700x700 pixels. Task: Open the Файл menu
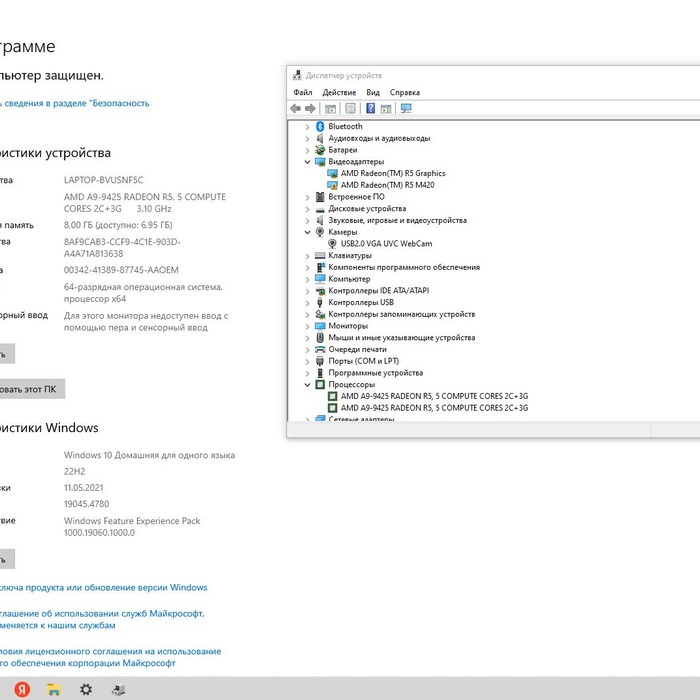[x=302, y=92]
